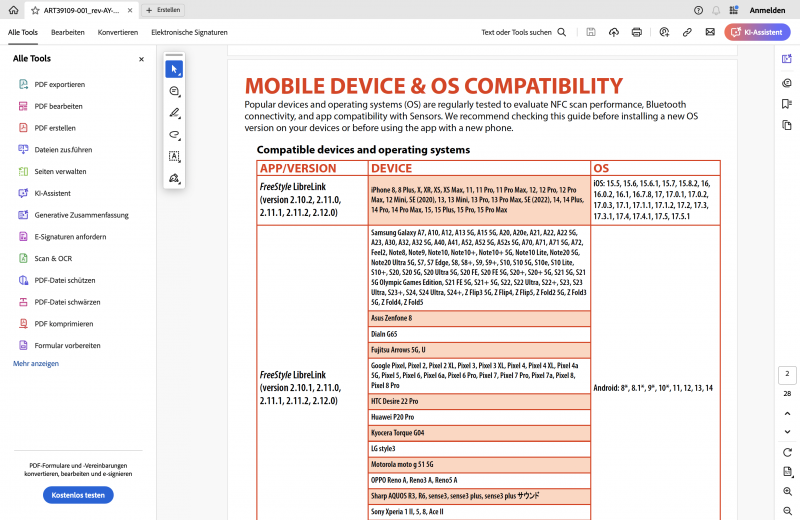The width and height of the screenshot is (800, 520).
Task: Go to the next page arrow
Action: click(x=787, y=432)
